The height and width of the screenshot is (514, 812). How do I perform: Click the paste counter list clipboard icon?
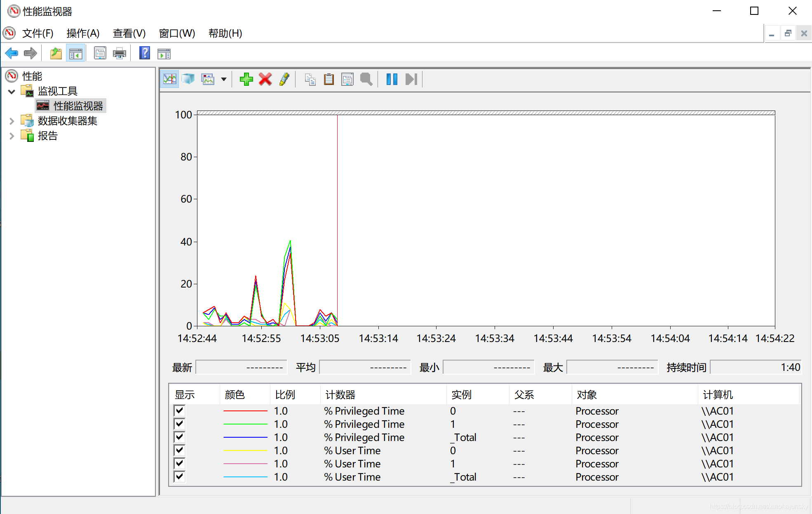click(329, 79)
